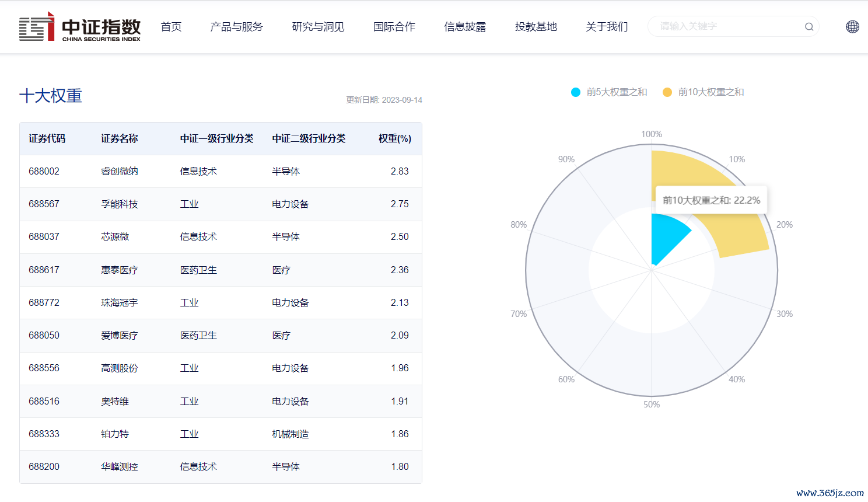Open the 信息披露 menu
Viewport: 868px width, 502px height.
[x=465, y=27]
